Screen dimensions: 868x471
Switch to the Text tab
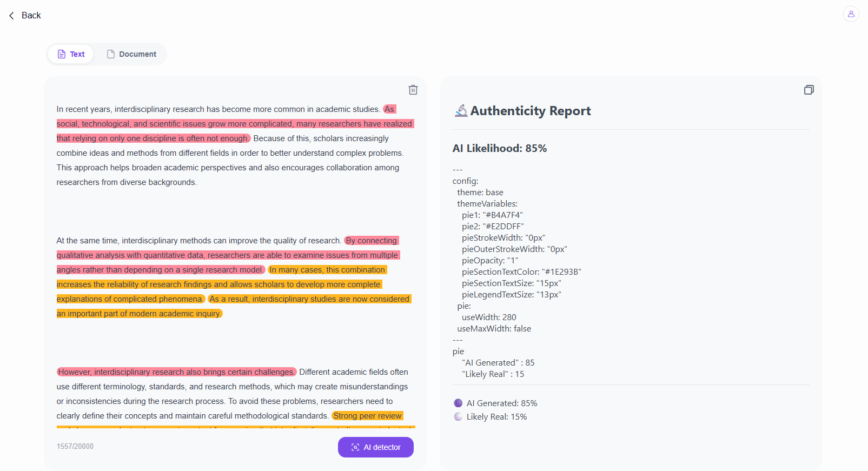[x=71, y=54]
